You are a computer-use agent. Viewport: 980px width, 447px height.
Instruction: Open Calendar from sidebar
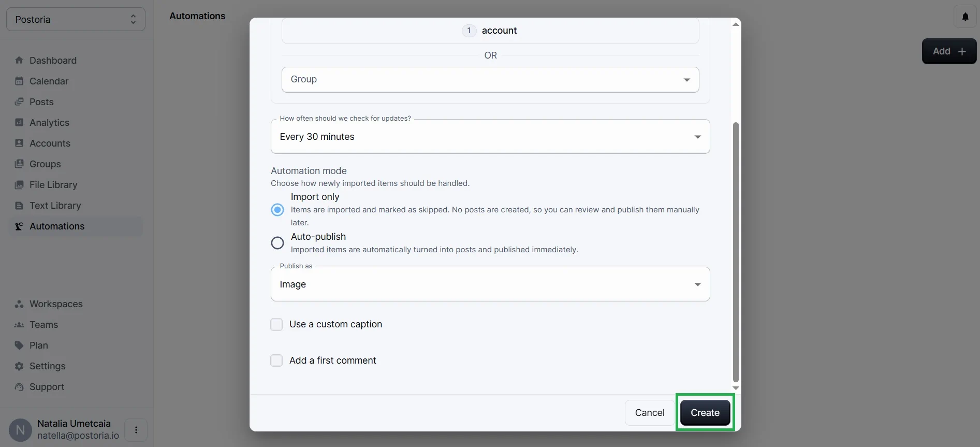(x=76, y=81)
